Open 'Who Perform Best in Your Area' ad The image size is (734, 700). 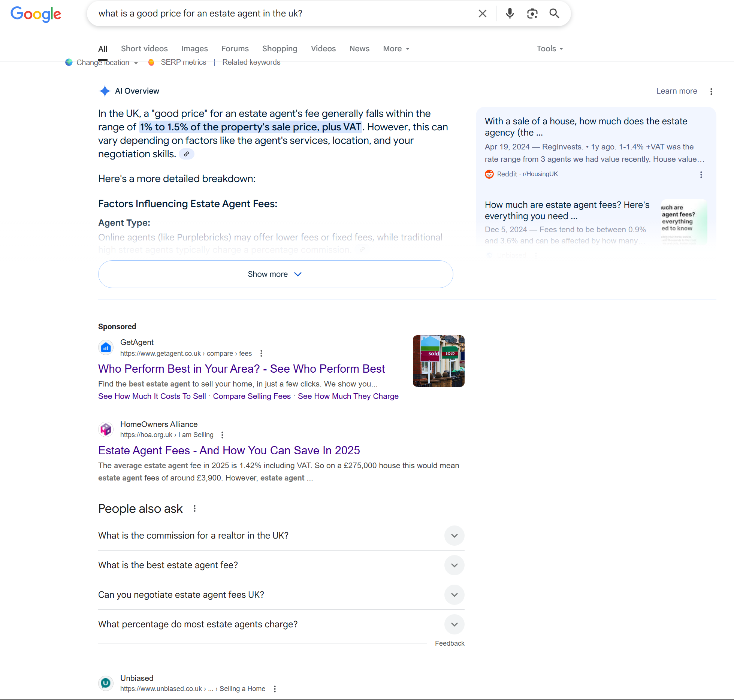pos(241,369)
